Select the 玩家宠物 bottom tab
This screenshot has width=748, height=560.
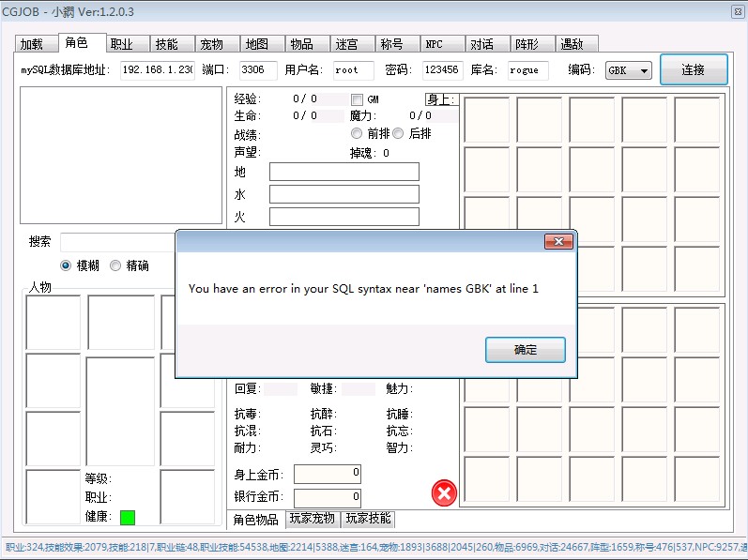313,519
